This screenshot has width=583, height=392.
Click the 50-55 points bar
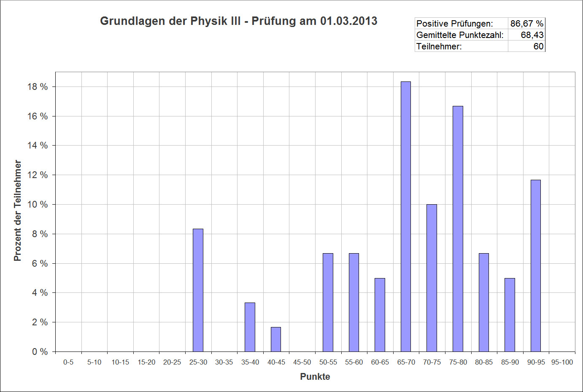[328, 303]
